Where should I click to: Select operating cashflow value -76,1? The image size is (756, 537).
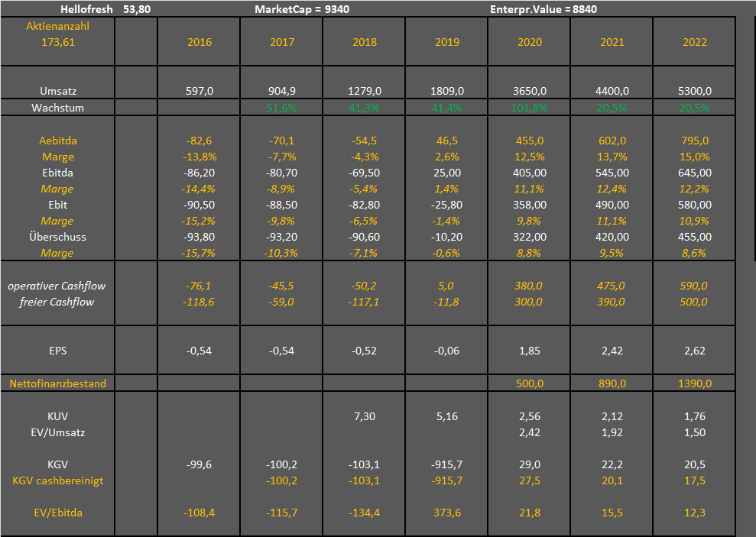pos(199,286)
